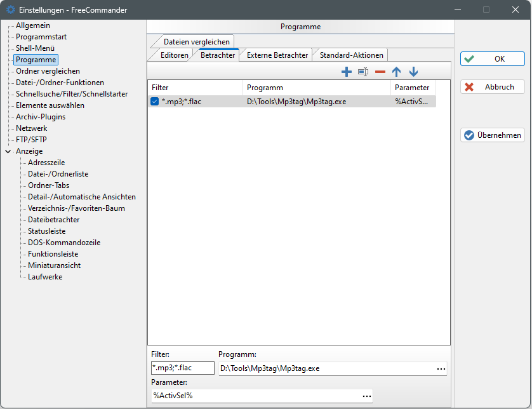Viewport: 532px width, 409px height.
Task: Collapse the Anzeige tree node
Action: (8, 151)
